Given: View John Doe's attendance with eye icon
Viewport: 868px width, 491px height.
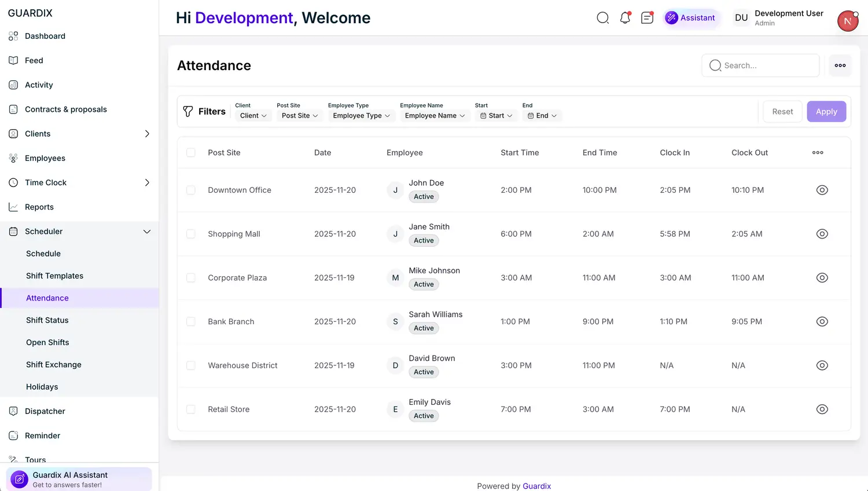Looking at the screenshot, I should (x=822, y=190).
